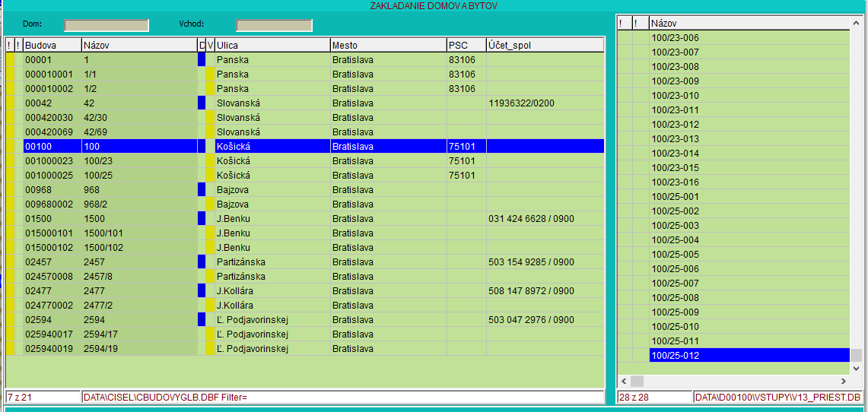
Task: Click the CBUDOVYGLB.DBF Filter status field
Action: pyautogui.click(x=343, y=397)
